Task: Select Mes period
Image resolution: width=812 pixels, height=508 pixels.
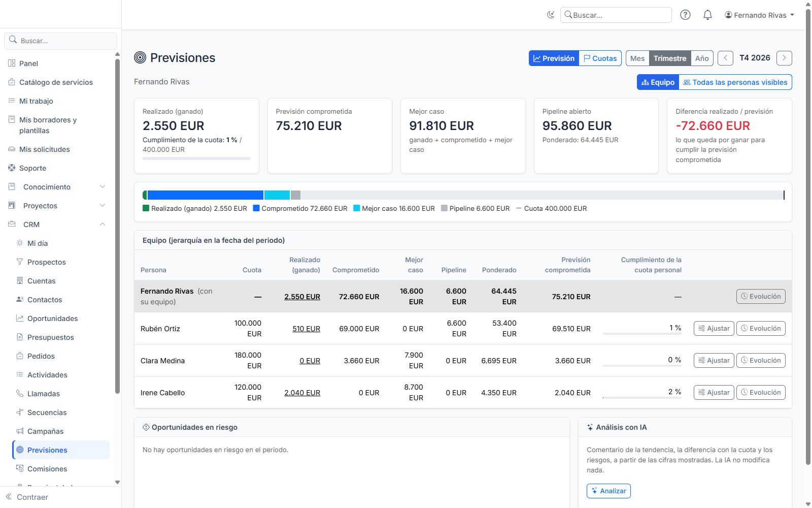Action: [x=637, y=58]
